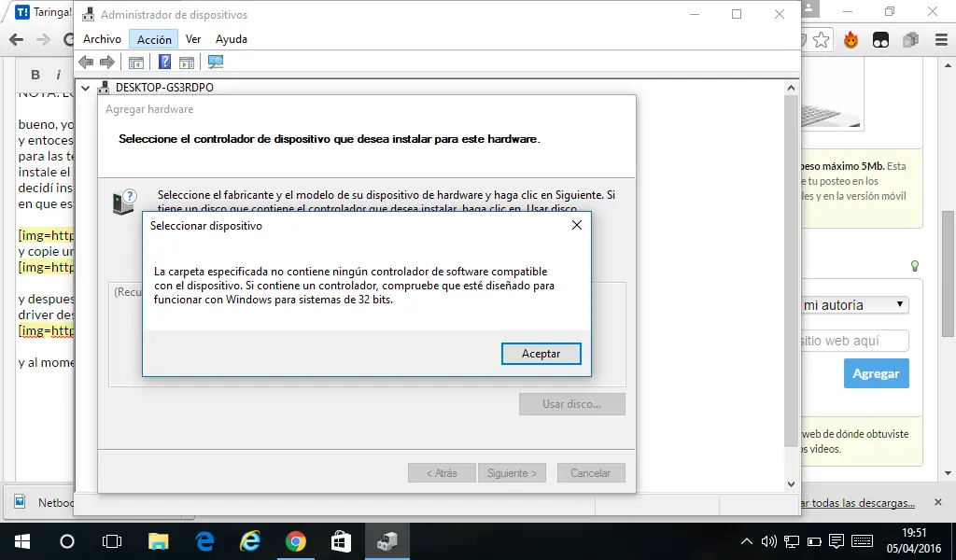This screenshot has height=560, width=956.
Task: Collapse the DESKTOP-GS3RDPO tree node
Action: click(85, 88)
